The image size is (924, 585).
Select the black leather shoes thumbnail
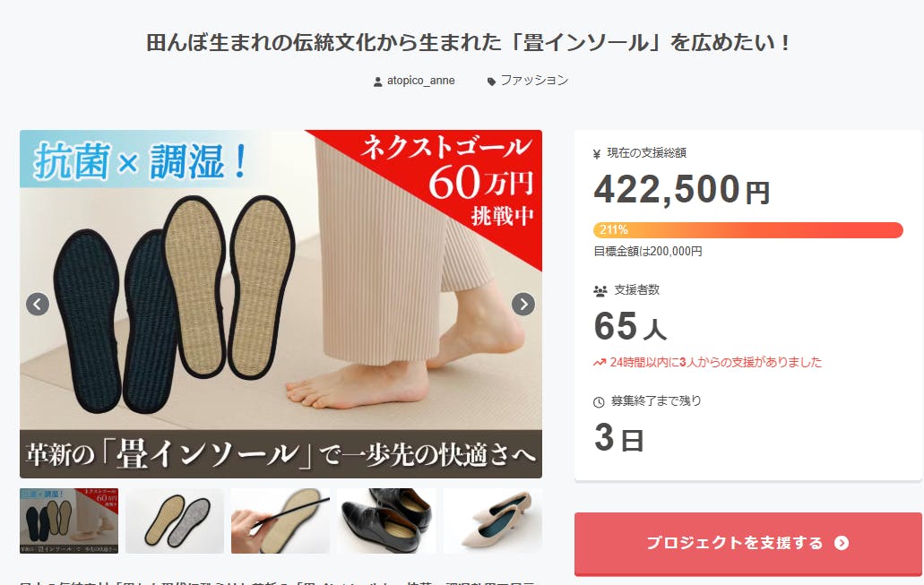386,520
